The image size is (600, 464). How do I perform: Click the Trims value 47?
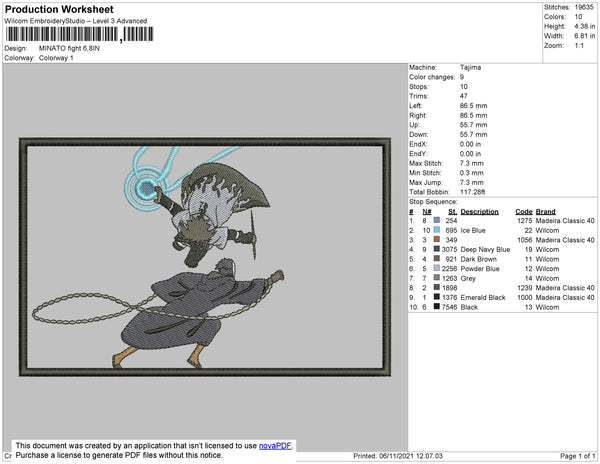click(464, 96)
